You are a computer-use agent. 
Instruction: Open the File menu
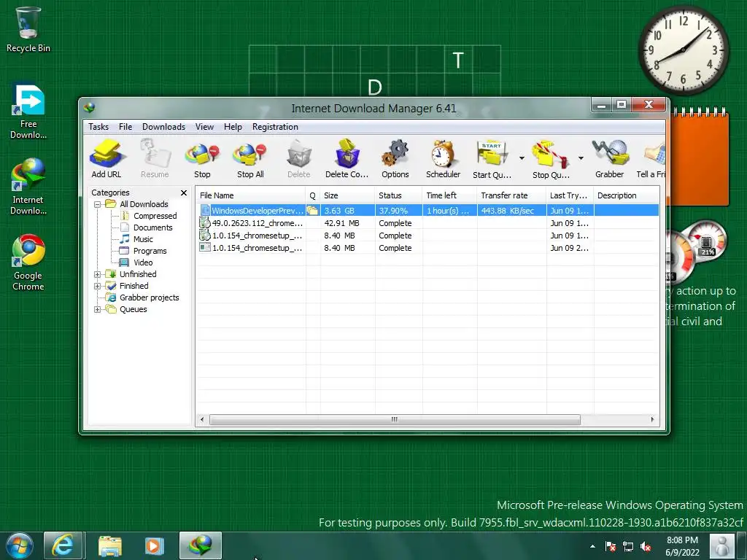[125, 127]
